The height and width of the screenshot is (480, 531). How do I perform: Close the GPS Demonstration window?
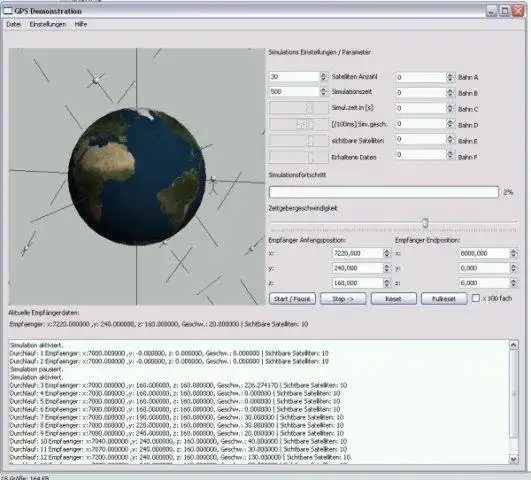518,11
